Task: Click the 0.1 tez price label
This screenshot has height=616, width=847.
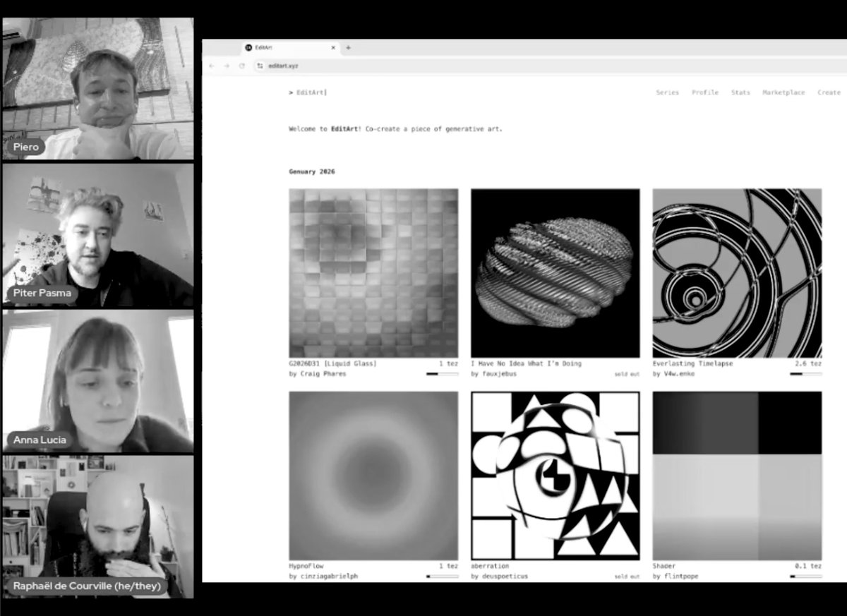Action: (x=808, y=566)
